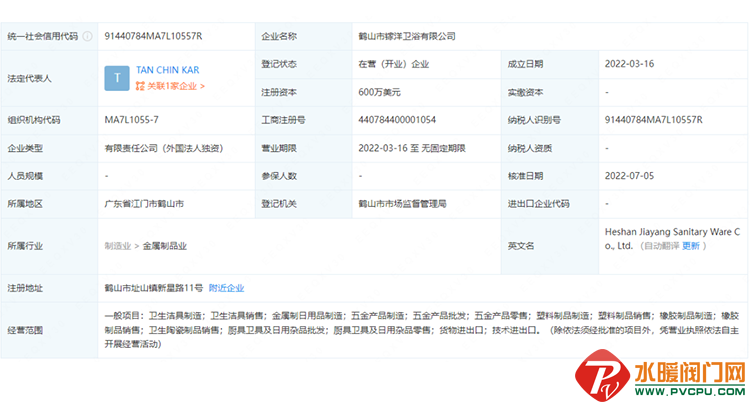Click the 营业期限 label cell
This screenshot has height=406, width=750.
[304, 148]
